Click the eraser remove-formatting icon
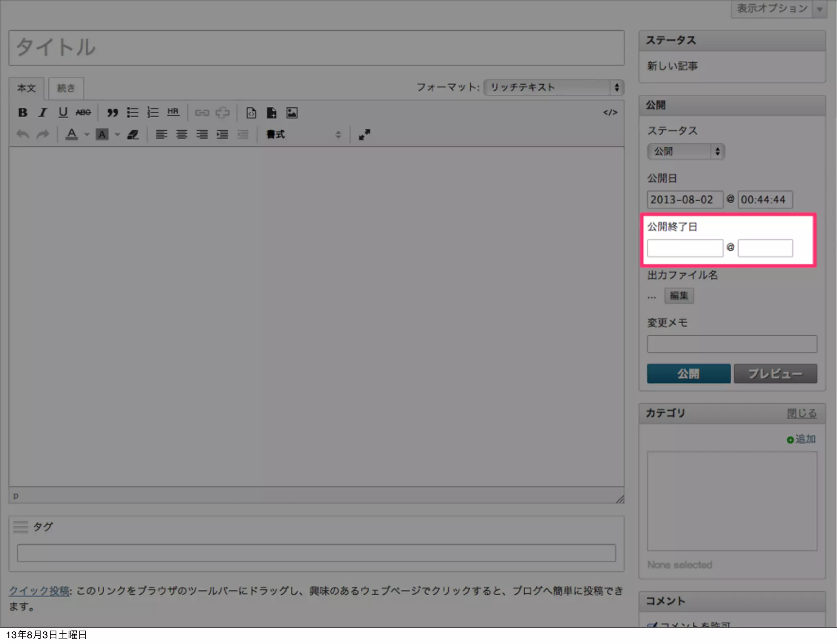Image resolution: width=837 pixels, height=644 pixels. click(133, 134)
